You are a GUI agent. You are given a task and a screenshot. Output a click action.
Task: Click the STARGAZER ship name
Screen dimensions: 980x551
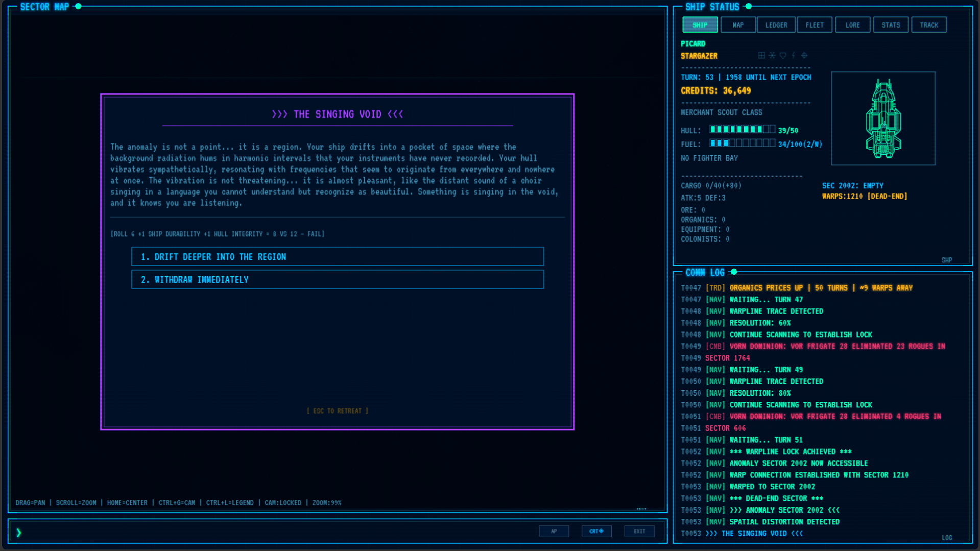click(699, 56)
